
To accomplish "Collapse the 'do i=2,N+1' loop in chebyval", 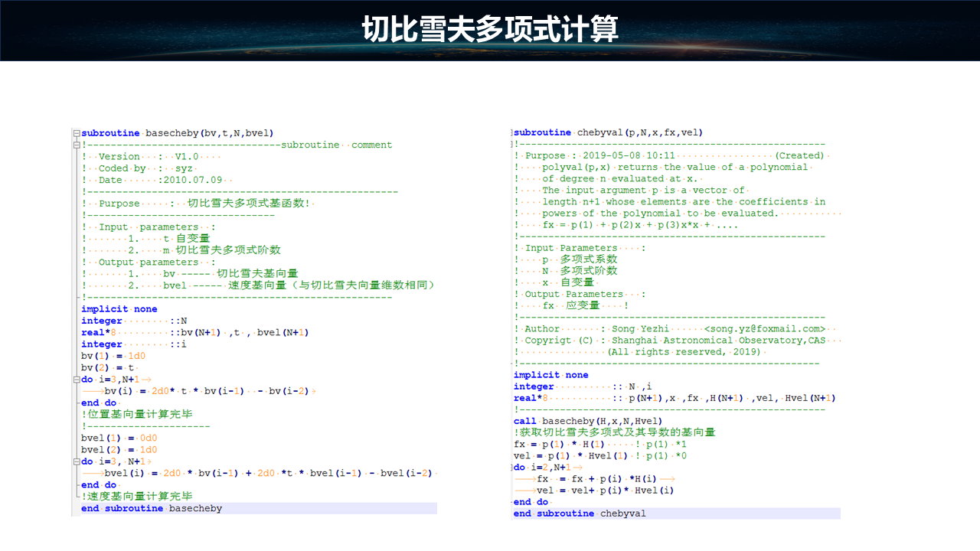I will (510, 468).
